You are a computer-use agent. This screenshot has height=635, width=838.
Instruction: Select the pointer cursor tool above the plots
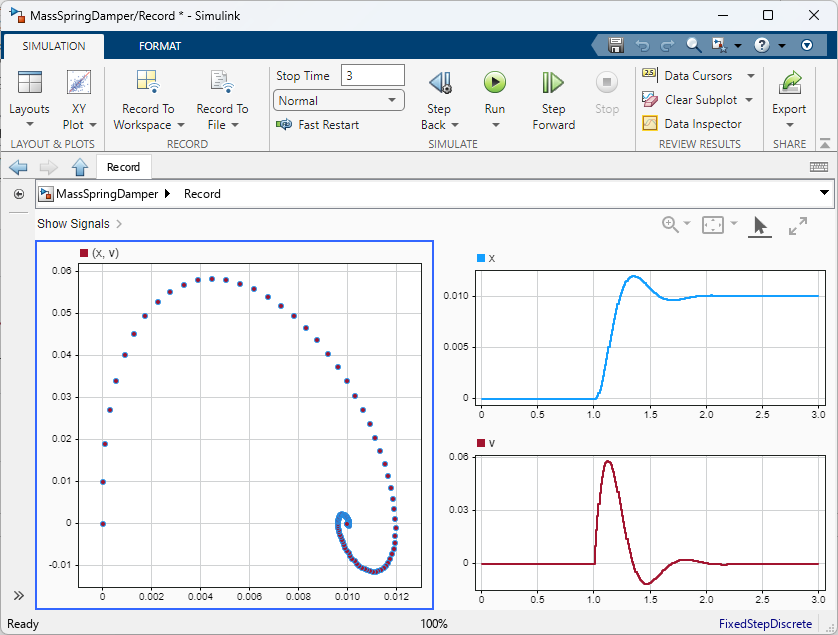759,226
